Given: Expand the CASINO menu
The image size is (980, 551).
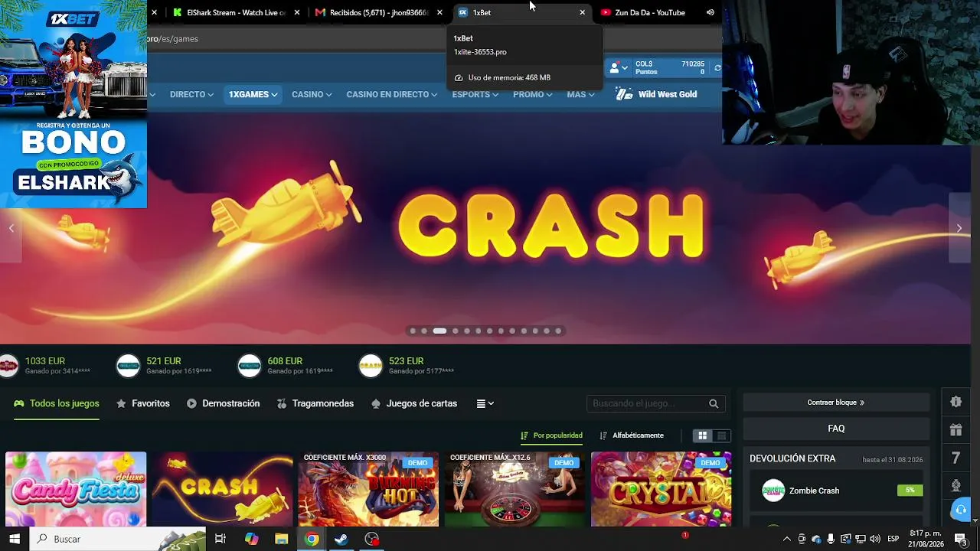Looking at the screenshot, I should (312, 94).
